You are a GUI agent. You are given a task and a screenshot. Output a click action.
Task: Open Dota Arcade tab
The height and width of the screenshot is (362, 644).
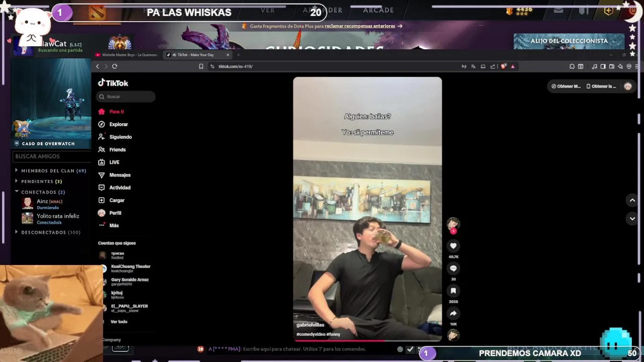[378, 10]
